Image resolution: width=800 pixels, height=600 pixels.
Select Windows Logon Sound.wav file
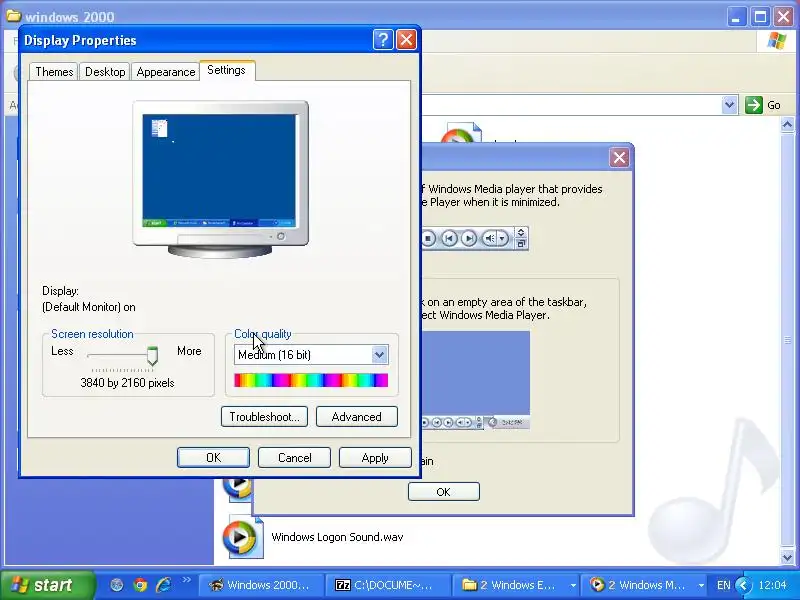tap(337, 537)
